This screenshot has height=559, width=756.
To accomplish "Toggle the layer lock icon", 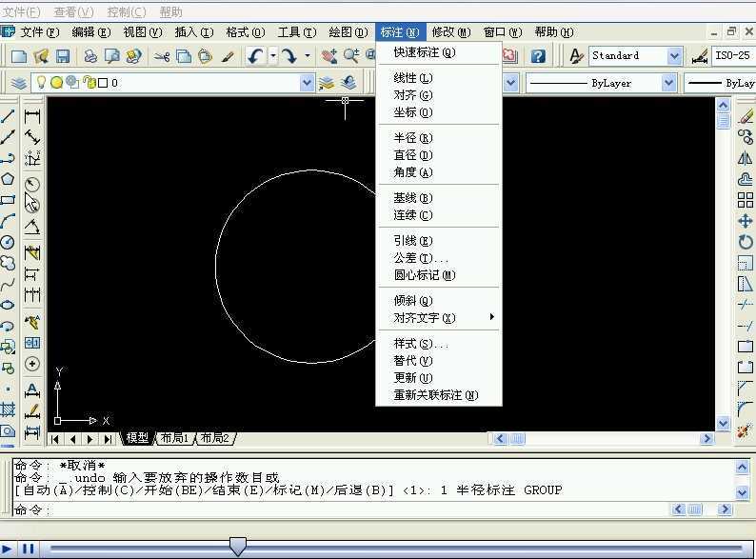I will point(90,83).
